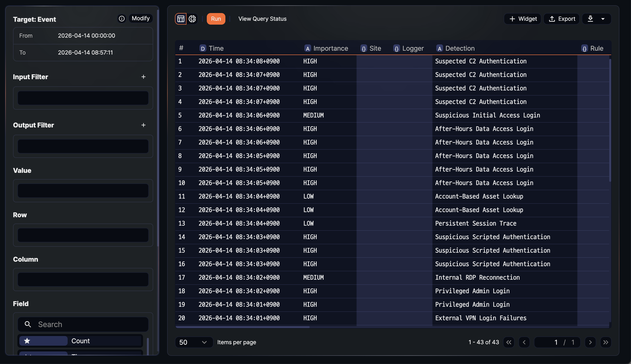
Task: Expand the download options arrow
Action: point(603,19)
